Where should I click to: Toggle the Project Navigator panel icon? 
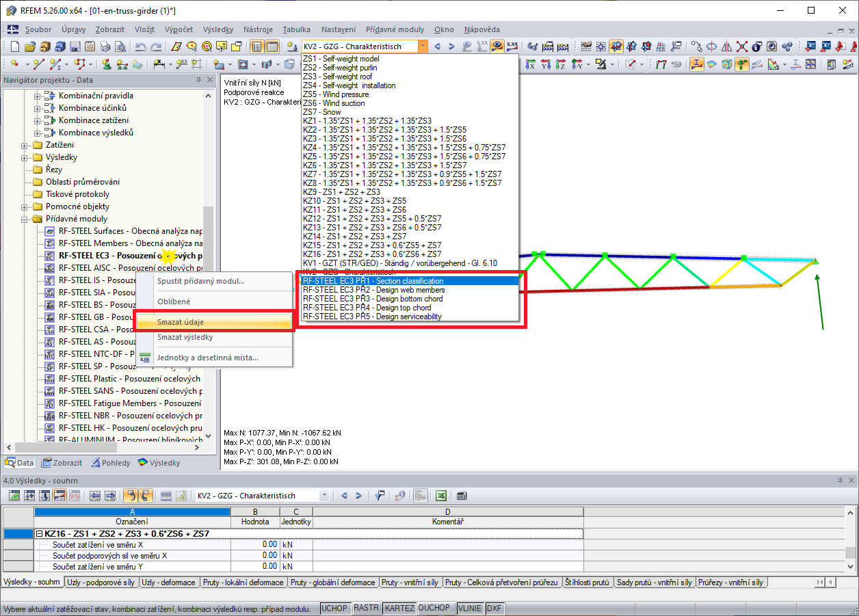(x=257, y=46)
